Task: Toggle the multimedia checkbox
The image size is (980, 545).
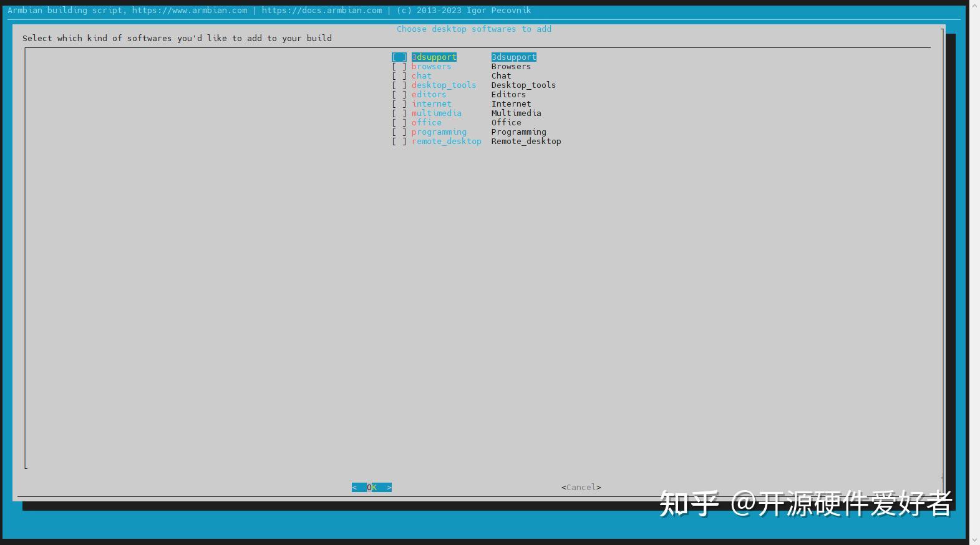Action: pyautogui.click(x=399, y=113)
